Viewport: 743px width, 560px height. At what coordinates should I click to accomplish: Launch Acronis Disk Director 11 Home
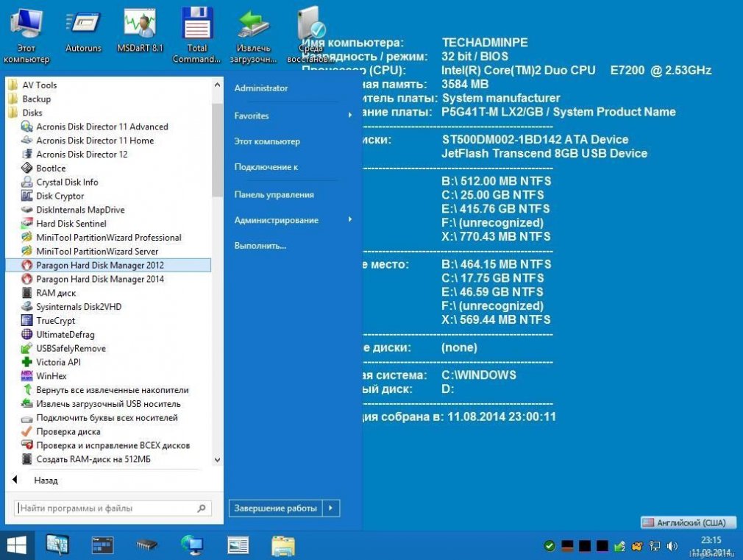[x=95, y=141]
